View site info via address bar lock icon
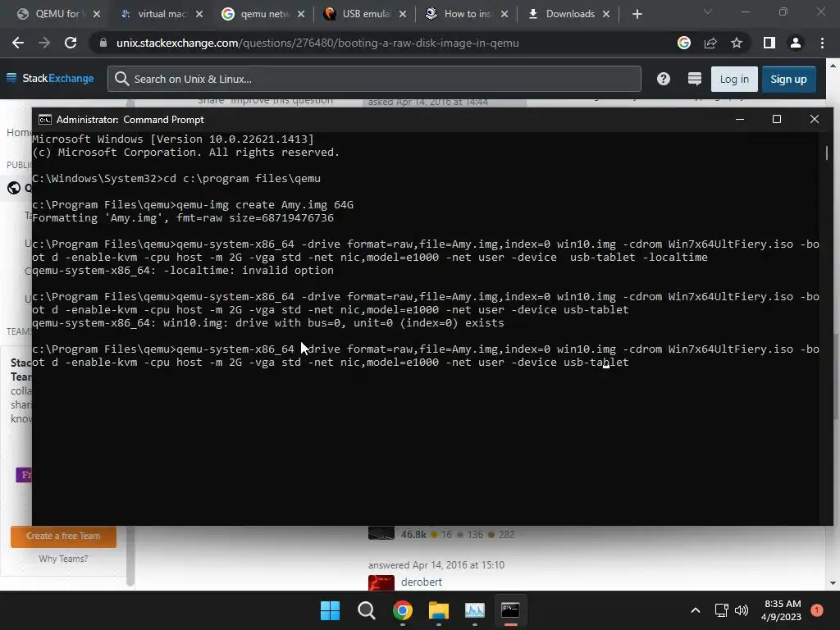 tap(103, 43)
